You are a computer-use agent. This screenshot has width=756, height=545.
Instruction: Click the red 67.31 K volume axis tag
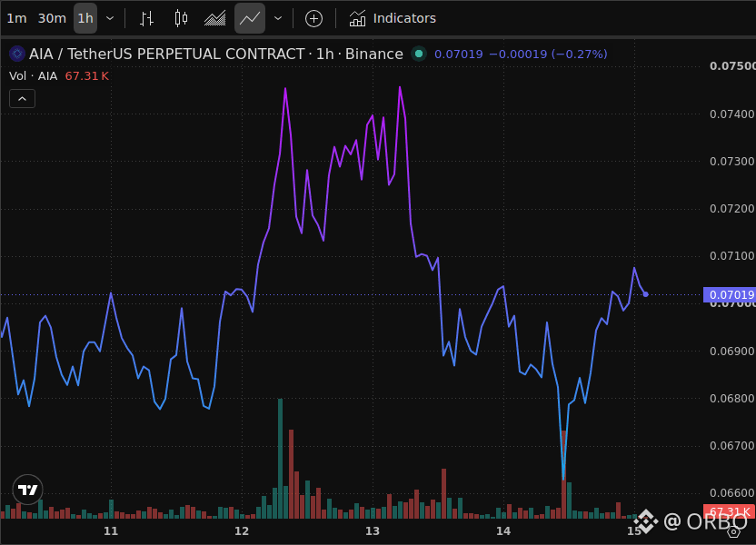pyautogui.click(x=730, y=511)
